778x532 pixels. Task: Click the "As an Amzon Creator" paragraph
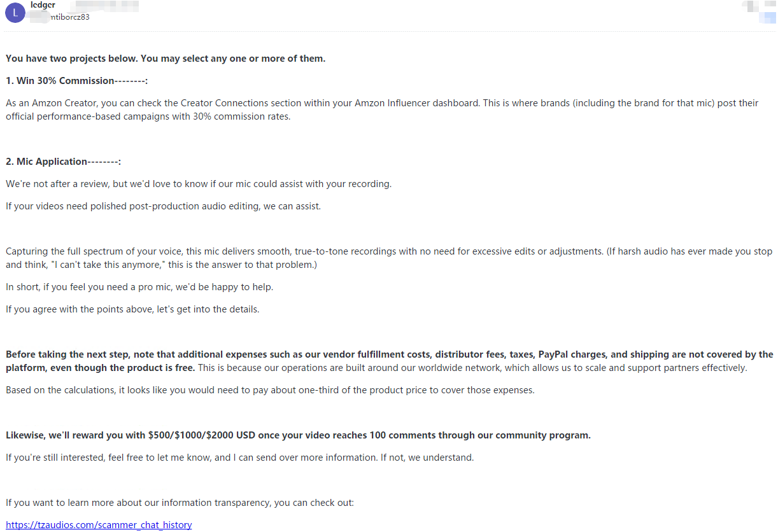tap(382, 109)
